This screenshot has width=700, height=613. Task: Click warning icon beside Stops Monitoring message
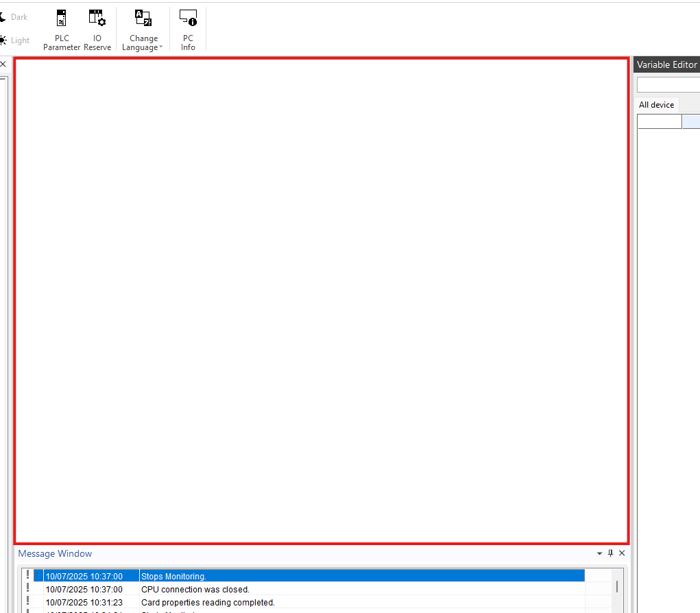(x=27, y=576)
